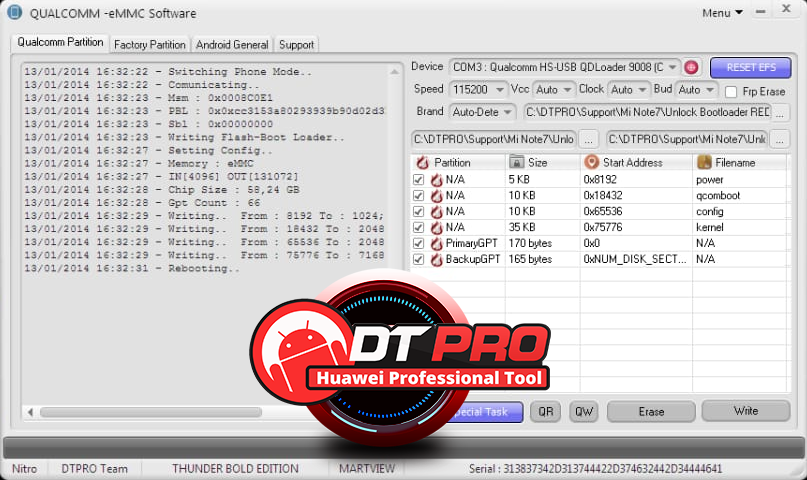807x480 pixels.
Task: Open the Device COM port dropdown
Action: [x=672, y=67]
